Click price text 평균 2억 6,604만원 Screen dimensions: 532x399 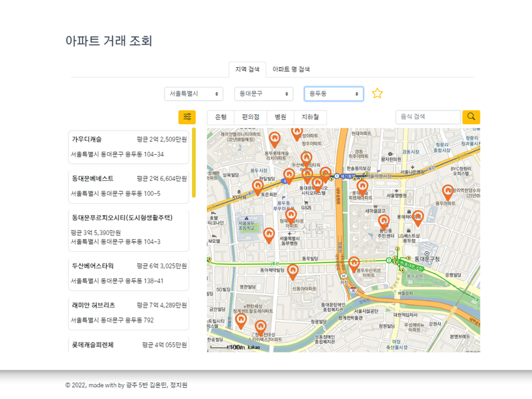161,179
